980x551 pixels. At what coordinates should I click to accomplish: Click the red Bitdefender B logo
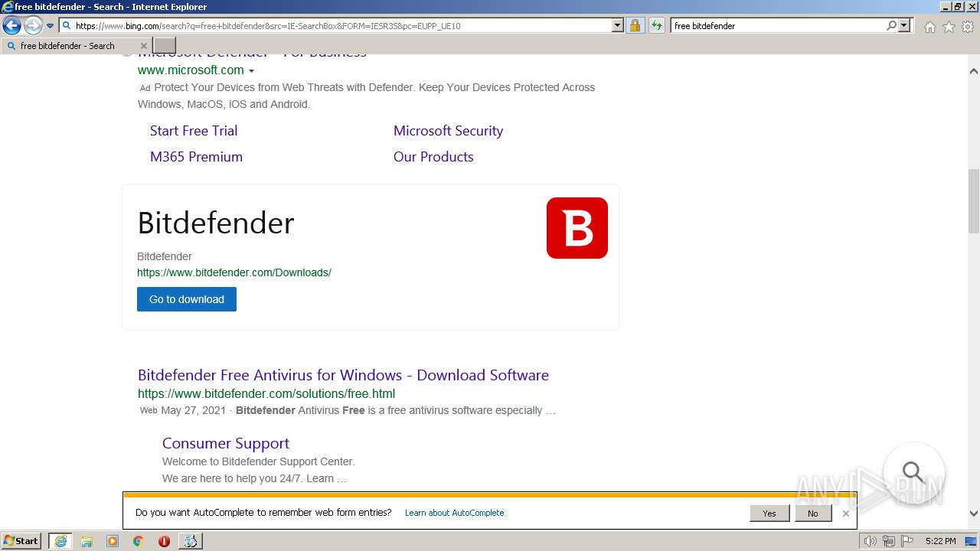coord(577,228)
